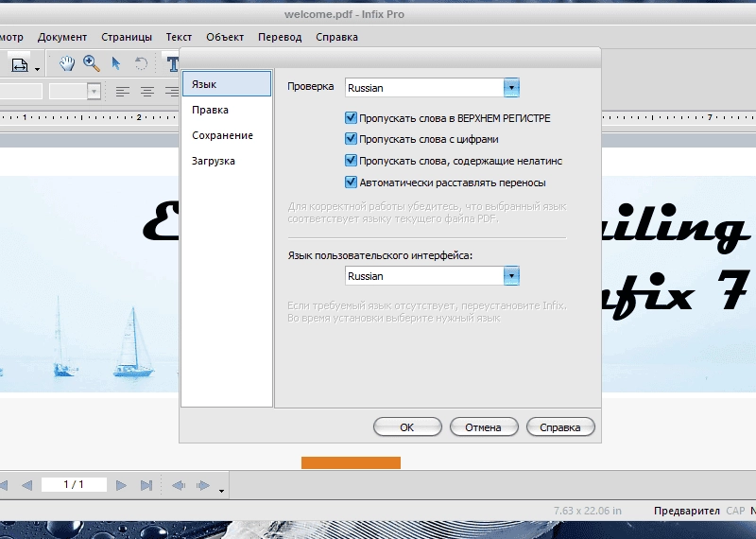Click the Отмена button
Image resolution: width=756 pixels, height=539 pixels.
point(484,427)
